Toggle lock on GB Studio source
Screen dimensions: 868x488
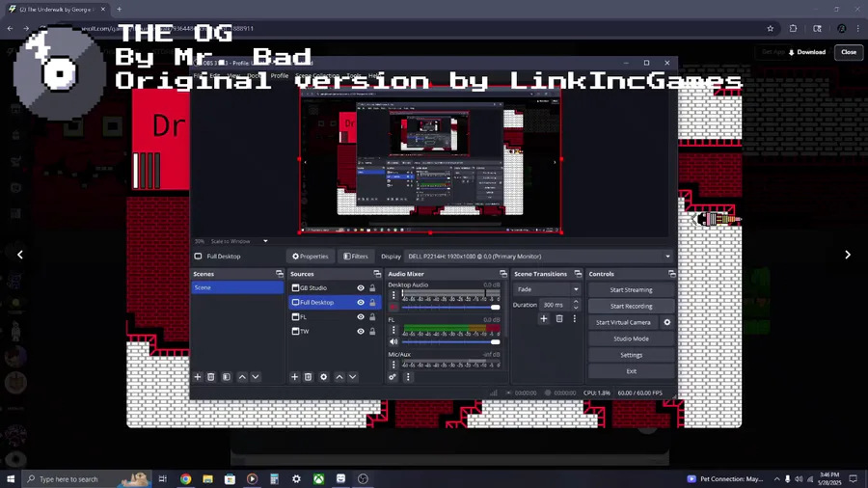pos(372,287)
